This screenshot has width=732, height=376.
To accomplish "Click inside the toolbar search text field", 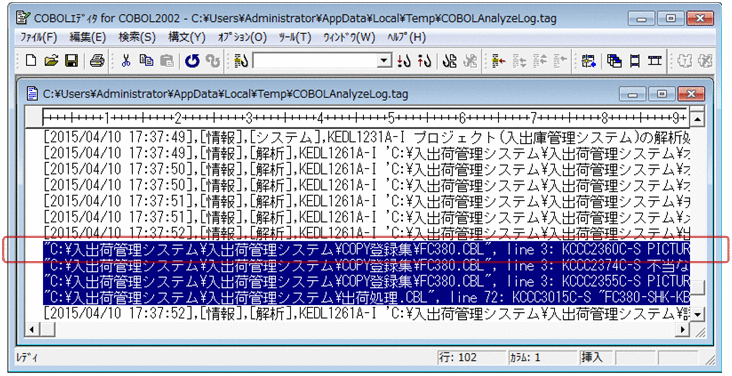I will tap(316, 61).
